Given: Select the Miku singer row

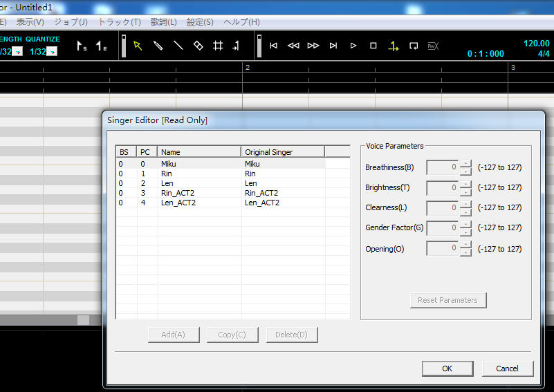Looking at the screenshot, I should point(221,164).
